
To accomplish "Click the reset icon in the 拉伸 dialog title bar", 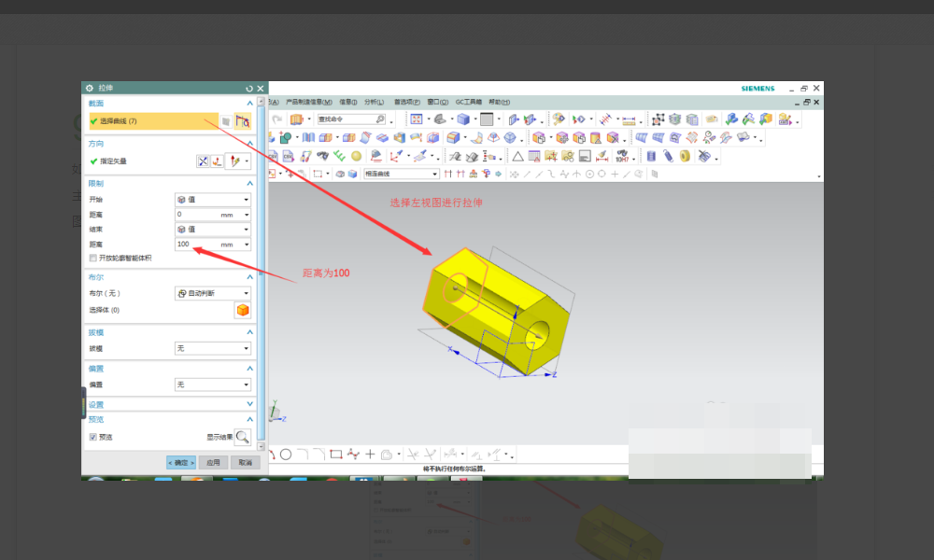I will point(249,88).
